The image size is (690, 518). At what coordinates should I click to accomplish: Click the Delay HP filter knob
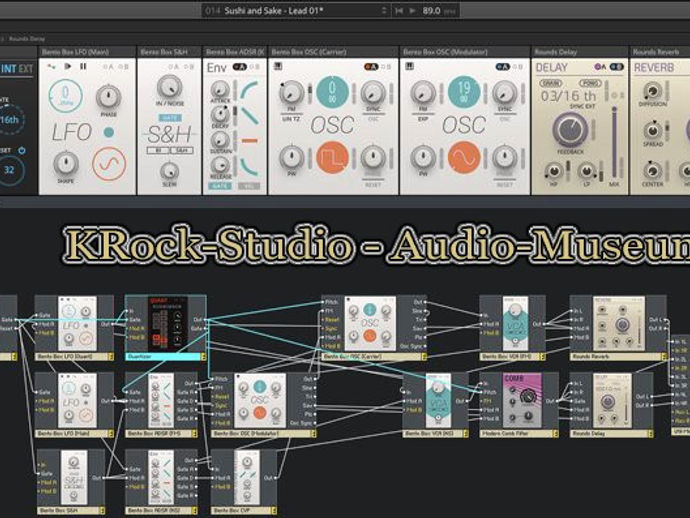554,171
